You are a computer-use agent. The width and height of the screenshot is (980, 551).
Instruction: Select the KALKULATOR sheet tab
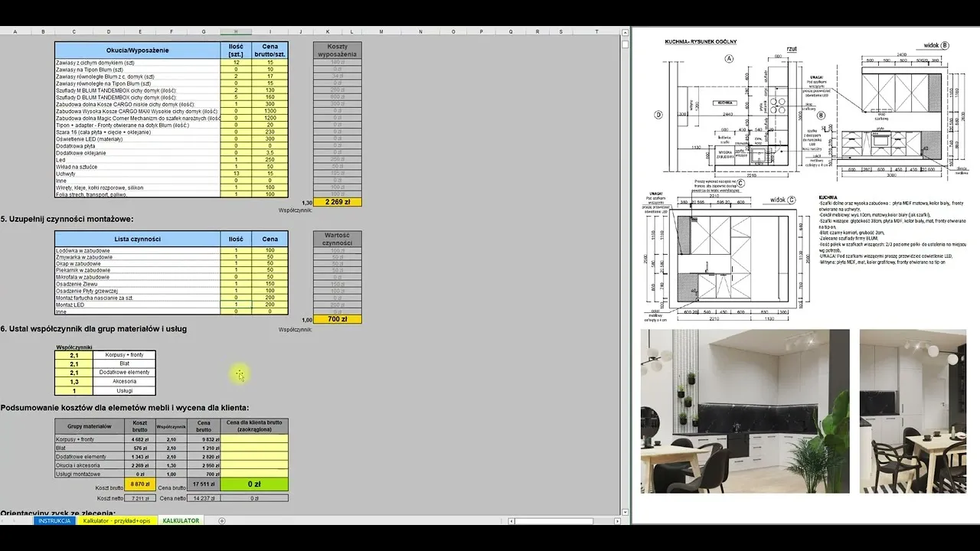click(181, 520)
